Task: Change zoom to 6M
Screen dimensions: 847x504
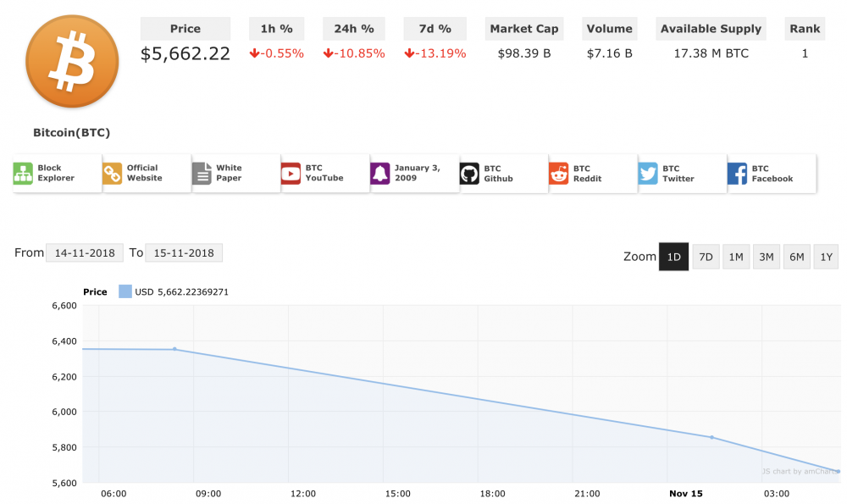Action: point(797,257)
